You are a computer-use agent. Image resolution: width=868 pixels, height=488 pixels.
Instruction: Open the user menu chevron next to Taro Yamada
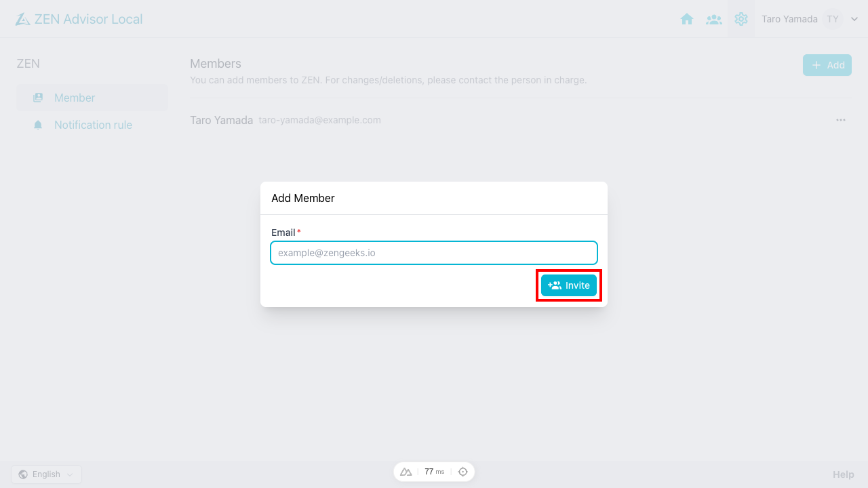coord(854,19)
